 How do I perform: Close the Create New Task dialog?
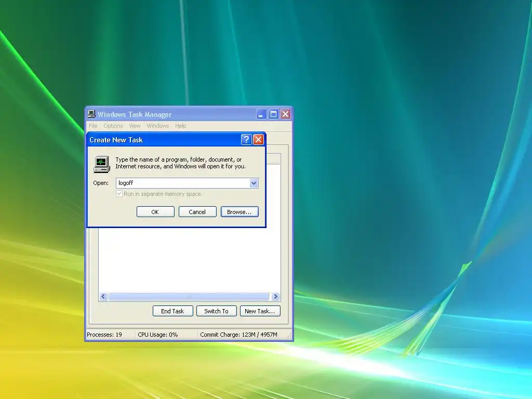tap(258, 139)
